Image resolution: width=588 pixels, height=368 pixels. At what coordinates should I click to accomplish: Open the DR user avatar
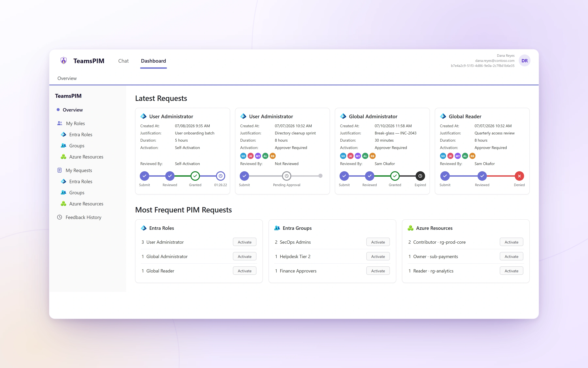tap(524, 61)
